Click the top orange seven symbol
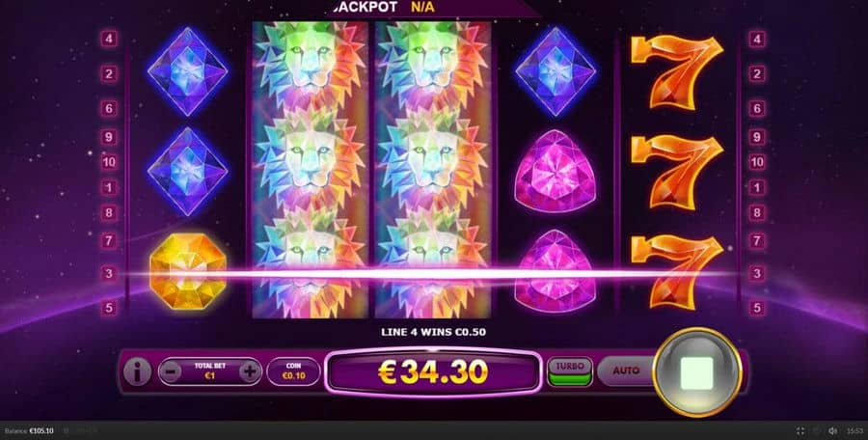Viewport: 868px width, 440px height. click(x=677, y=72)
